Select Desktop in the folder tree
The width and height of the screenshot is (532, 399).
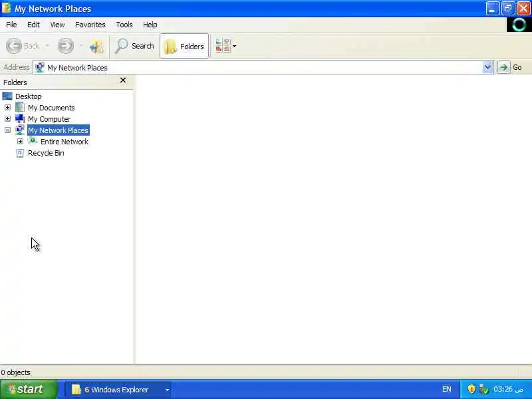(29, 96)
